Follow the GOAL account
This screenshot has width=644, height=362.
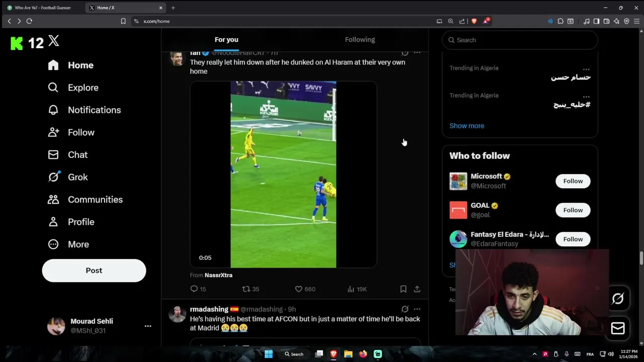click(x=573, y=210)
